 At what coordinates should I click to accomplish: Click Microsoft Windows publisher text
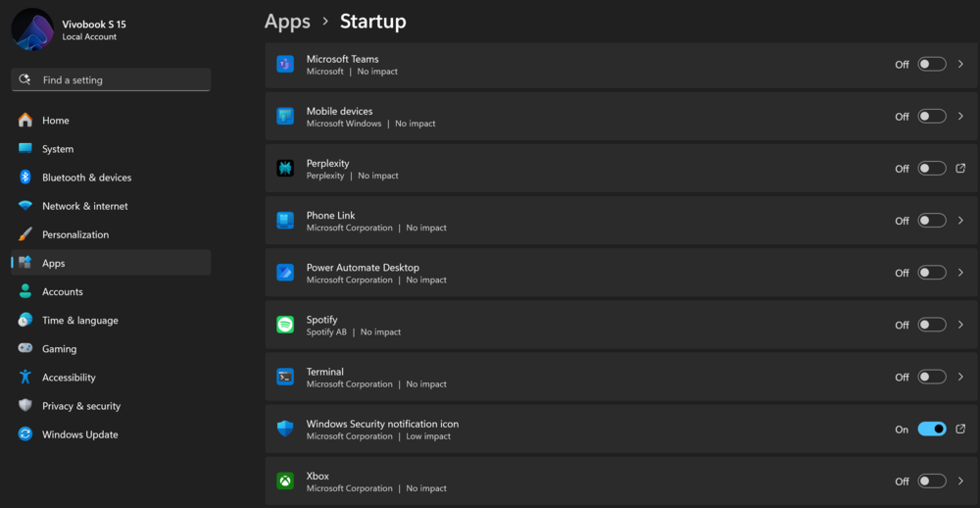(344, 124)
